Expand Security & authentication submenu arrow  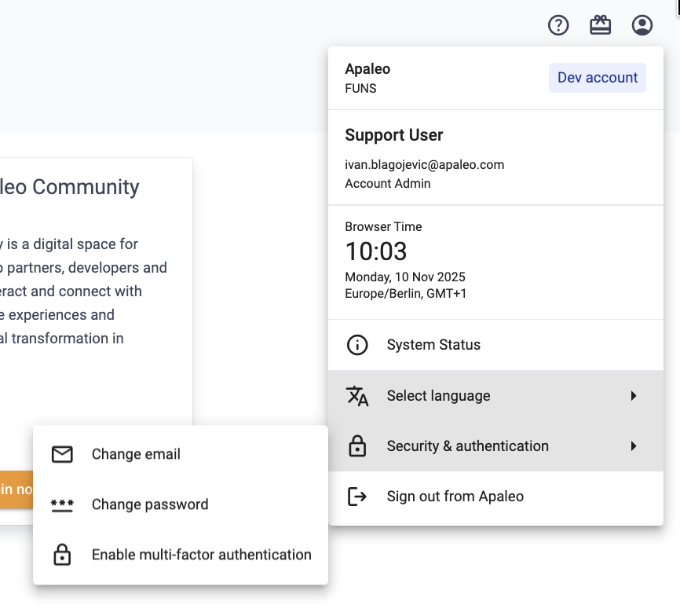coord(634,446)
